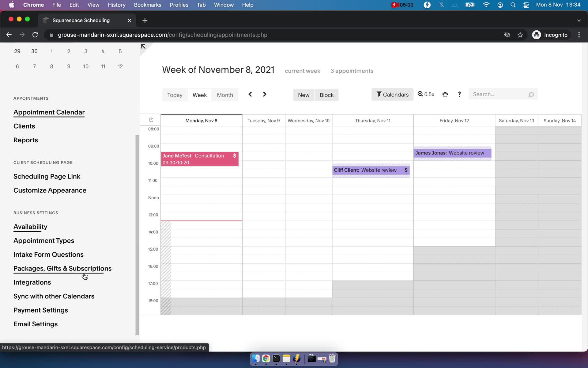The width and height of the screenshot is (588, 368).
Task: Bookmark this page with star icon
Action: (x=520, y=35)
